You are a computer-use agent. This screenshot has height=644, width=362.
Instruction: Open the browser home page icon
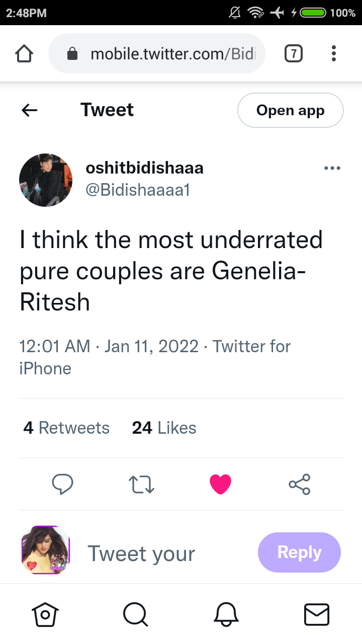click(x=24, y=53)
